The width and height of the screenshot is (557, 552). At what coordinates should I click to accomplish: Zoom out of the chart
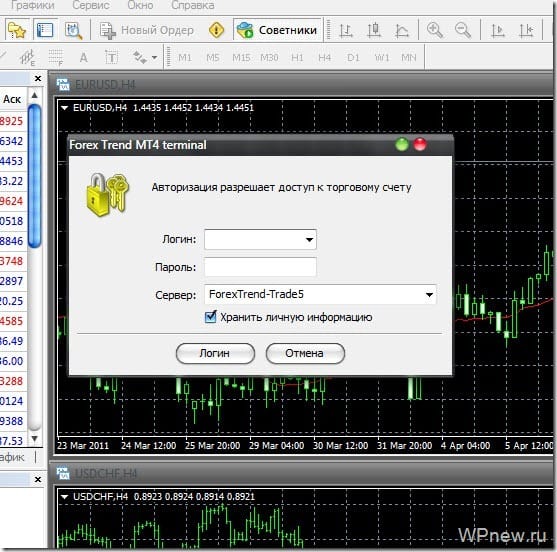point(463,30)
